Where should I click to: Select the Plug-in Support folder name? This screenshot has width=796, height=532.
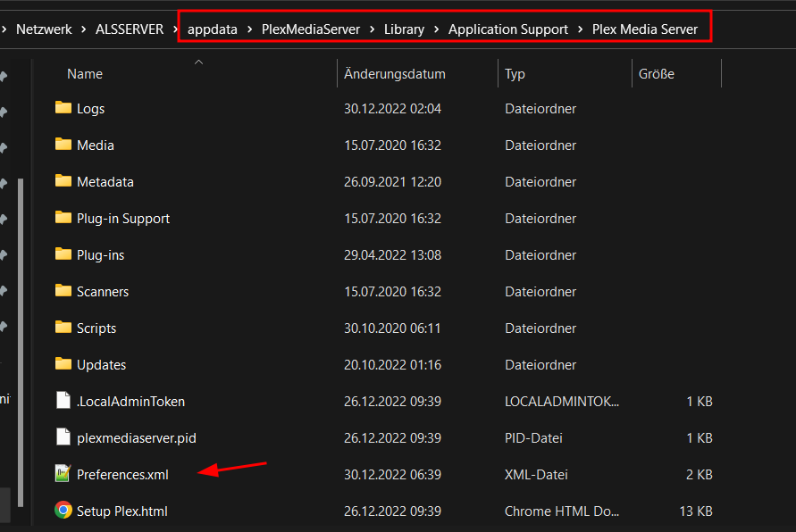[x=123, y=219]
